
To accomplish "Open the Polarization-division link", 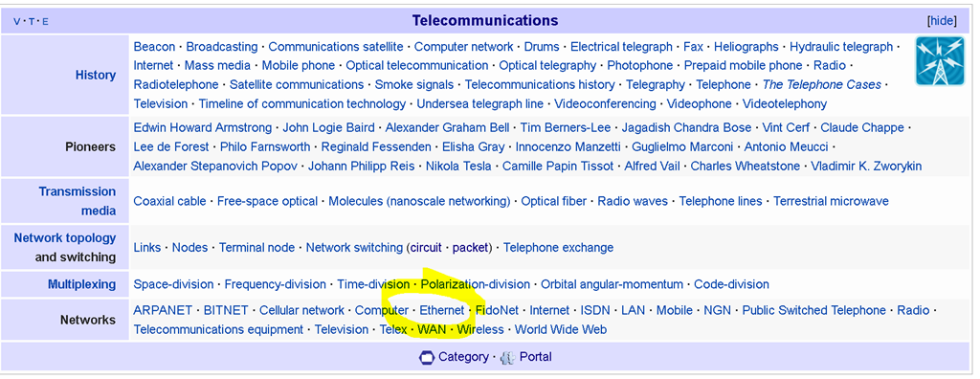I will point(475,284).
